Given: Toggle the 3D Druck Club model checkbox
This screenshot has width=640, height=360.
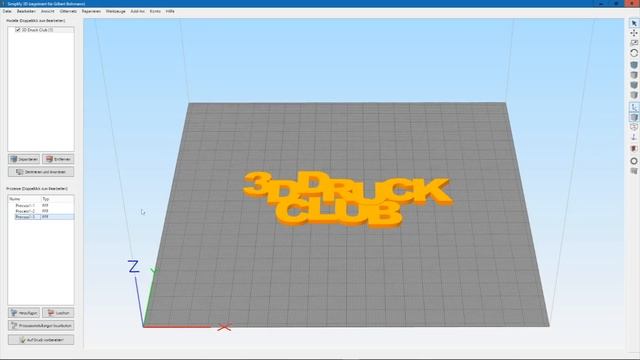Looking at the screenshot, I should coord(18,30).
